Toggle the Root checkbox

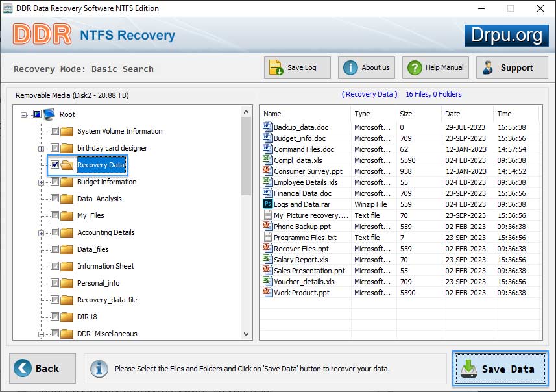(x=37, y=114)
